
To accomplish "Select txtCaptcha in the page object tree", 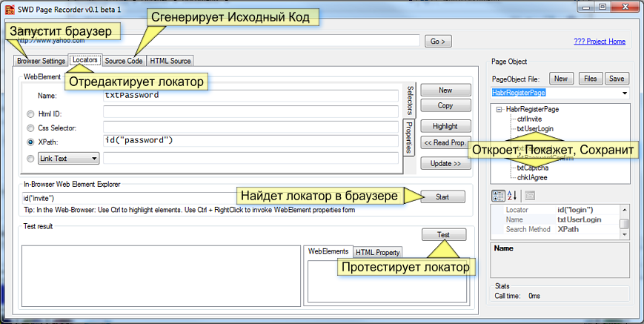I will (x=533, y=168).
